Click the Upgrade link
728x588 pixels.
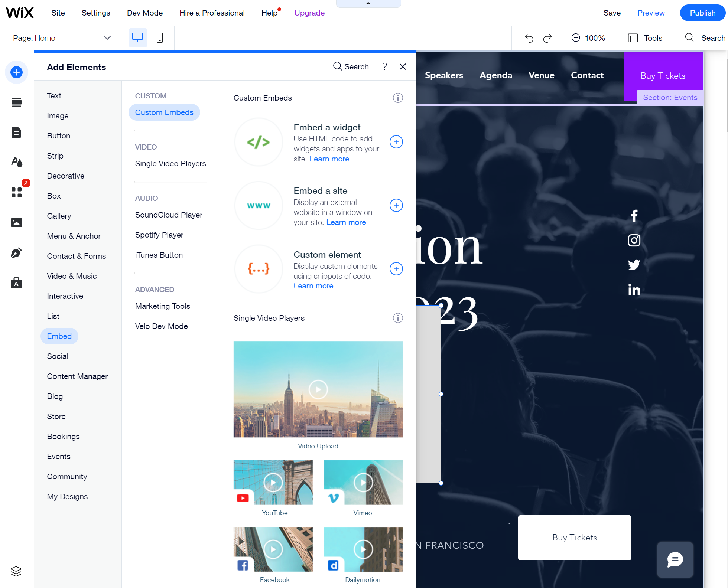tap(309, 13)
